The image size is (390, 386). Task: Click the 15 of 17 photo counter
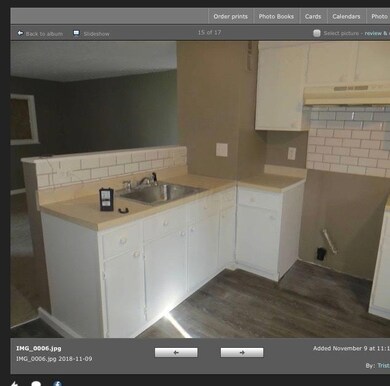[209, 32]
